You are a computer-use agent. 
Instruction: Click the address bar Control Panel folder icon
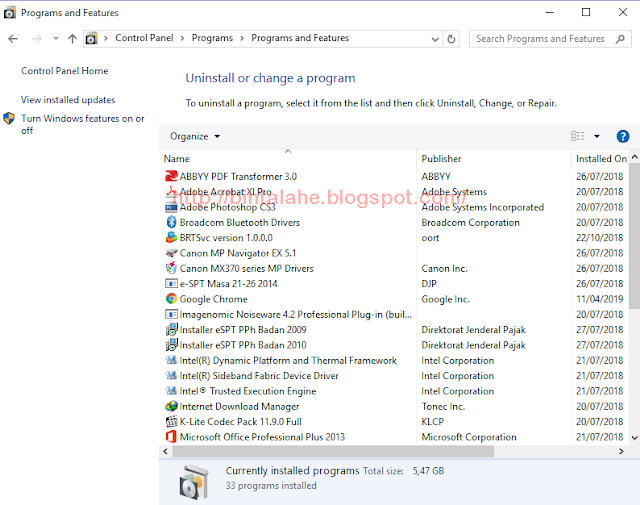(x=91, y=39)
